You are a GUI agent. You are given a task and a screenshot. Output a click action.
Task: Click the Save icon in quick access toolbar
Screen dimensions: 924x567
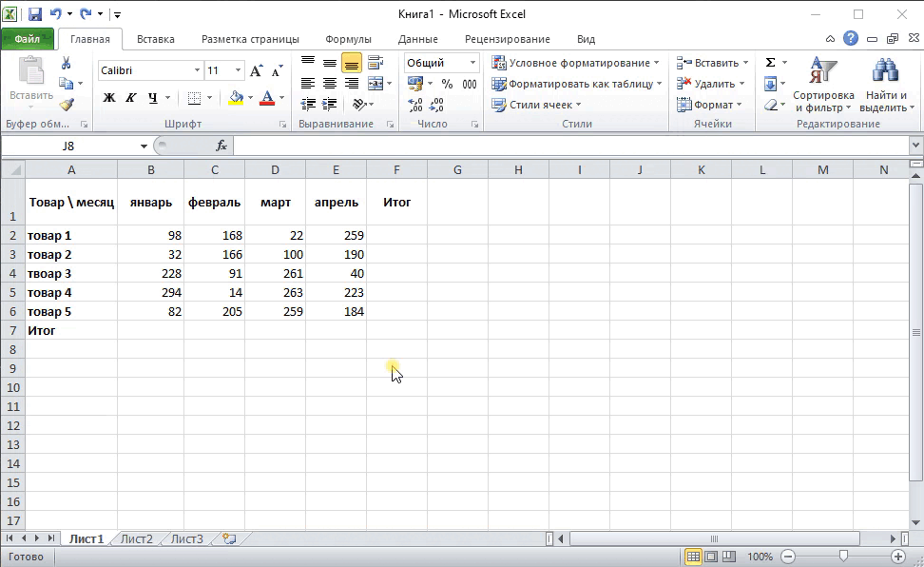point(35,13)
